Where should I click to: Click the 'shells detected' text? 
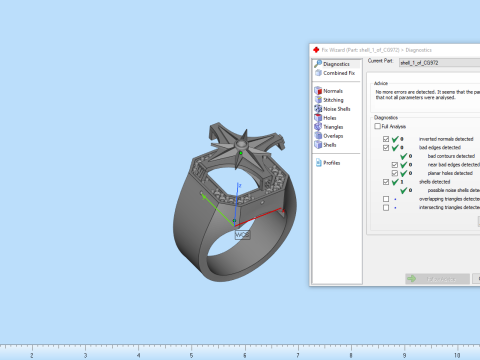click(434, 182)
